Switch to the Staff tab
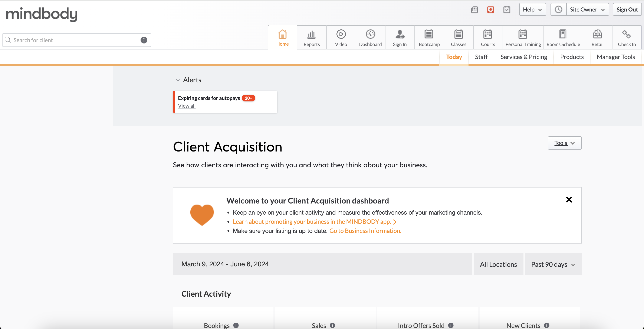This screenshot has height=329, width=644. coord(481,57)
